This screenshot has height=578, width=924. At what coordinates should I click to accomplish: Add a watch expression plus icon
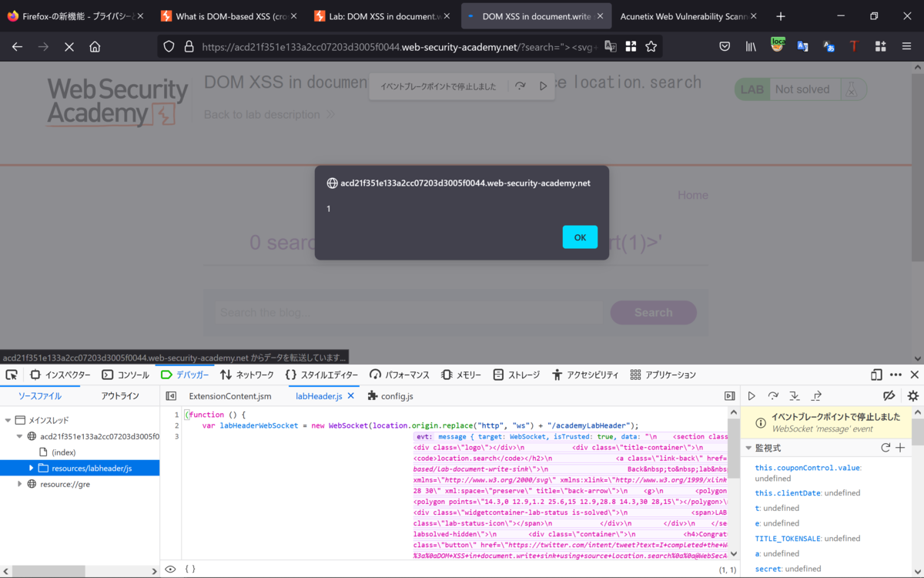tap(900, 448)
